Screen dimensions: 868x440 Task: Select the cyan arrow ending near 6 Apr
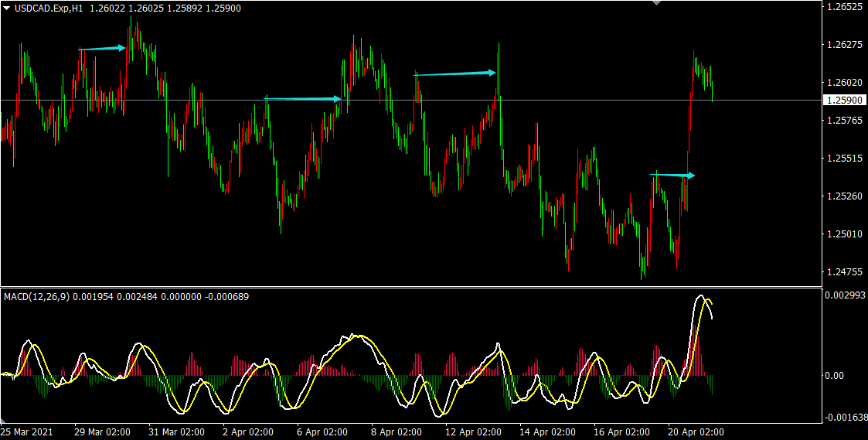click(x=304, y=99)
